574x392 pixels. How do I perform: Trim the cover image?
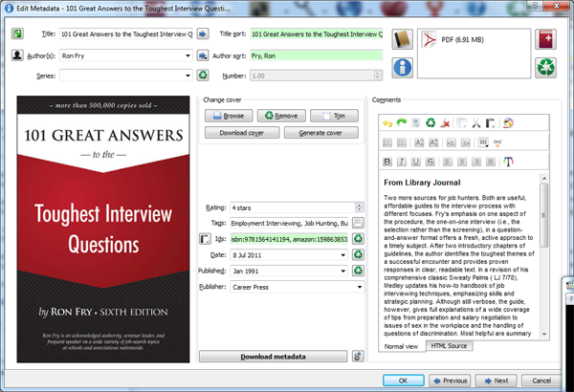[x=334, y=116]
